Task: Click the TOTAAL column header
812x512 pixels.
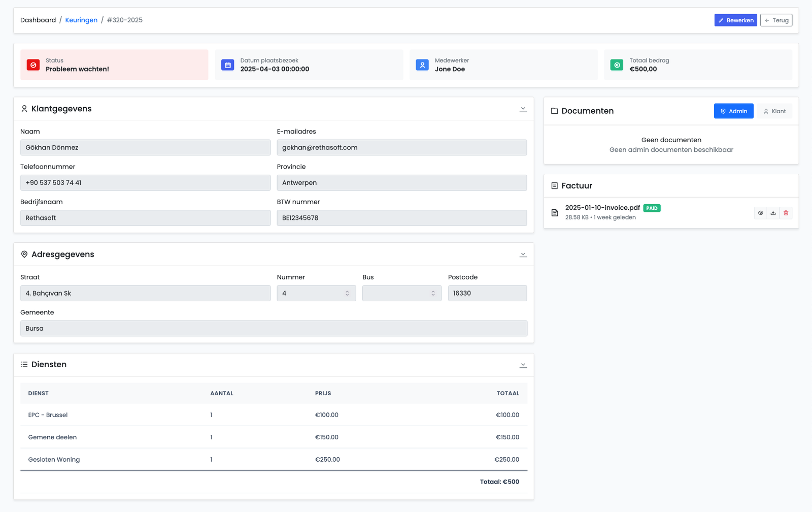Action: coord(508,394)
